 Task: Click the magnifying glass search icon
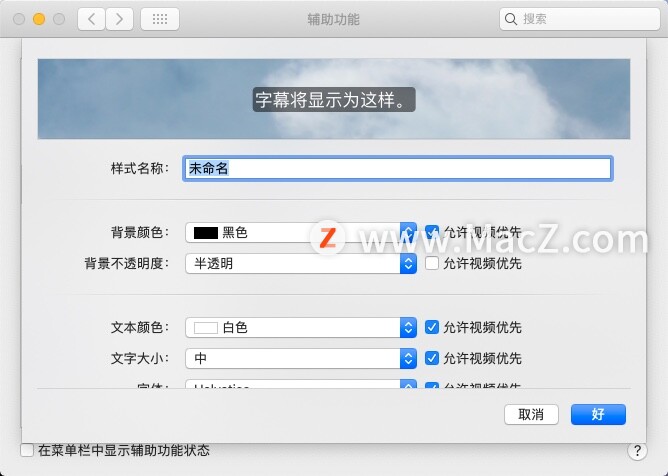510,19
